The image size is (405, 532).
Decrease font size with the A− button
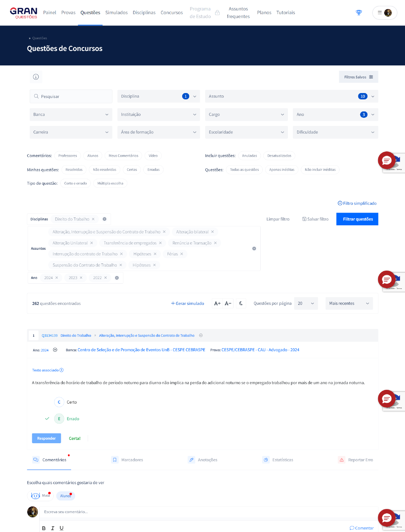tap(228, 303)
